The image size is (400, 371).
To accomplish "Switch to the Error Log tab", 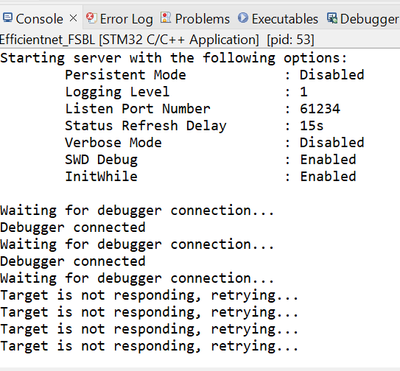I will 119,19.
